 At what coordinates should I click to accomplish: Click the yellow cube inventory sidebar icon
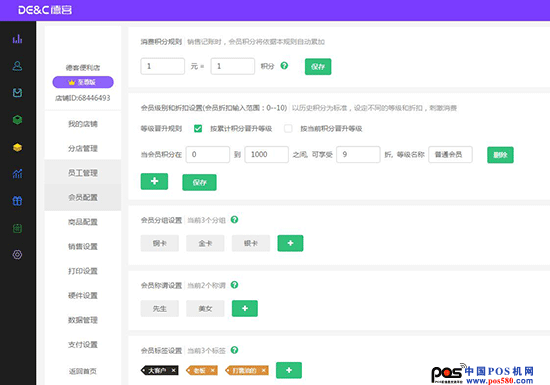17,147
